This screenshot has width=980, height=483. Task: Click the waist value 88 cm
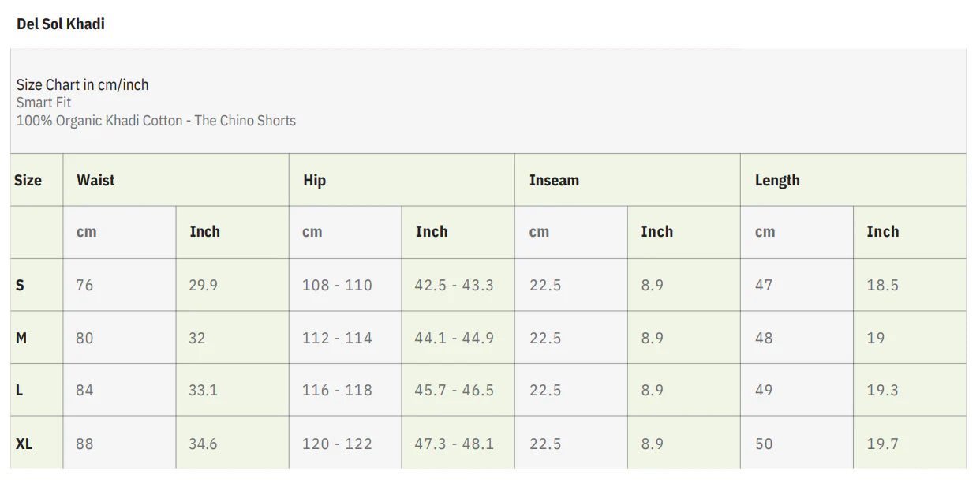click(84, 444)
